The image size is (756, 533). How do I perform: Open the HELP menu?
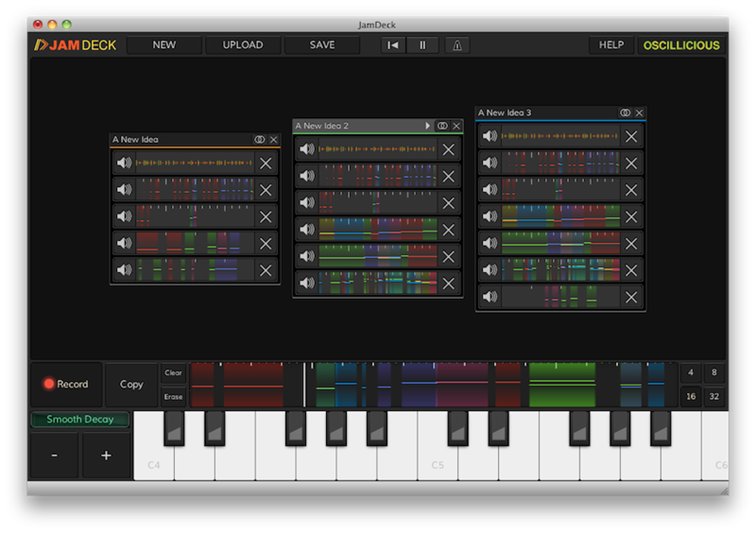tap(611, 45)
